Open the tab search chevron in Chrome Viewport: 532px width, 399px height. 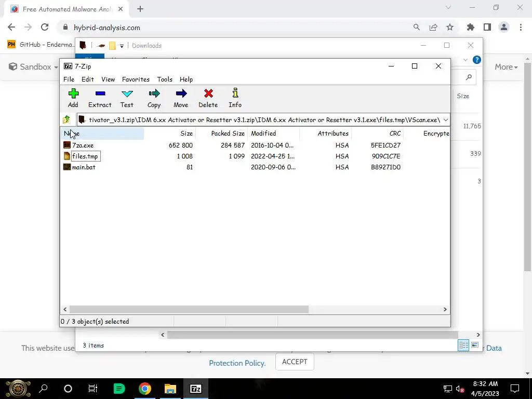[x=448, y=7]
